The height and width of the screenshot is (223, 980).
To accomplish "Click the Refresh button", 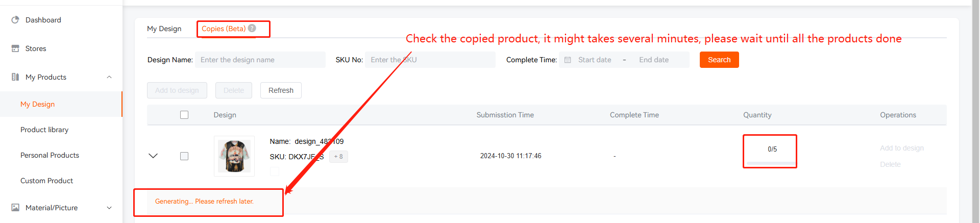I will (281, 90).
